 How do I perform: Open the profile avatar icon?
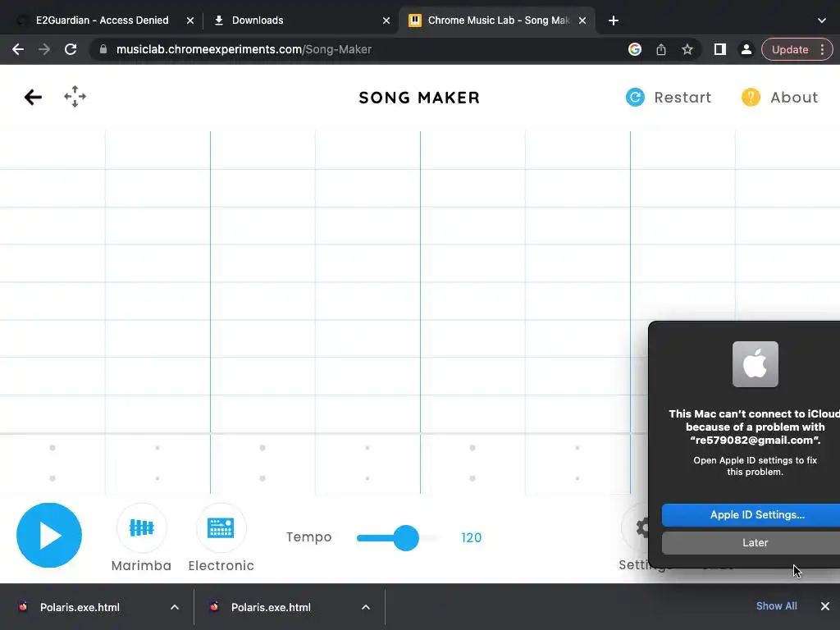pyautogui.click(x=746, y=49)
